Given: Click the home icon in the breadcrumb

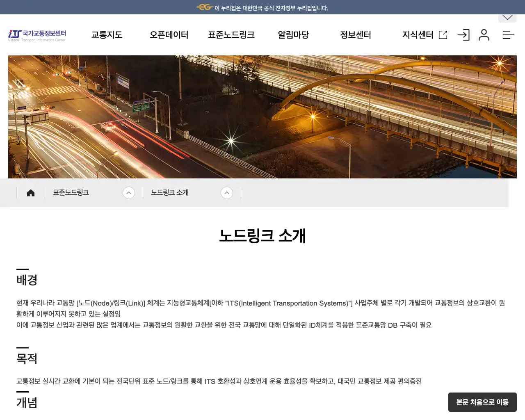Looking at the screenshot, I should (x=30, y=192).
